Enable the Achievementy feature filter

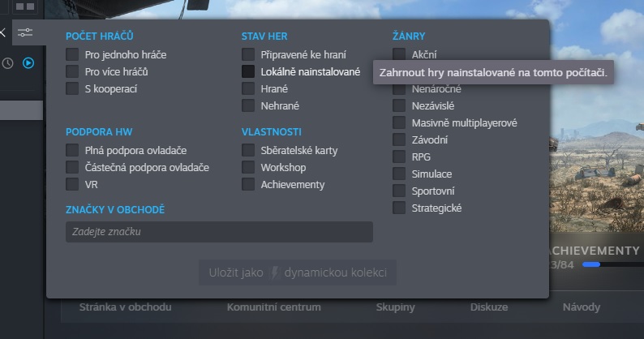[248, 184]
